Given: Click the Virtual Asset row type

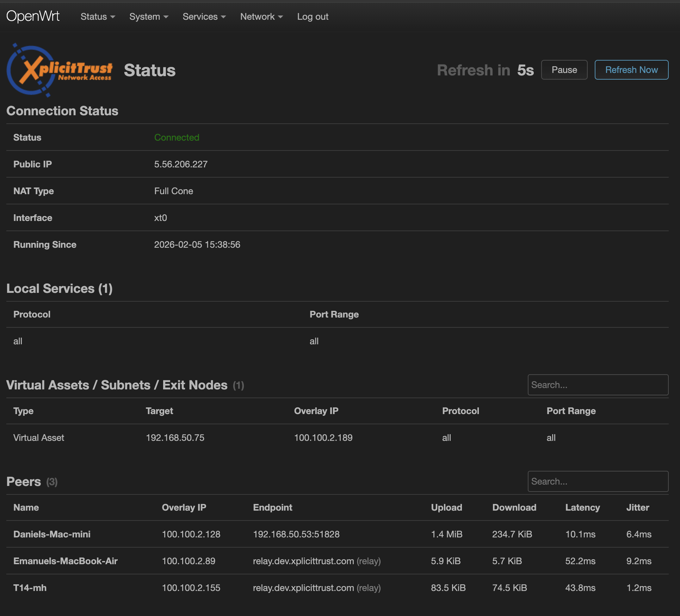Looking at the screenshot, I should [x=39, y=438].
